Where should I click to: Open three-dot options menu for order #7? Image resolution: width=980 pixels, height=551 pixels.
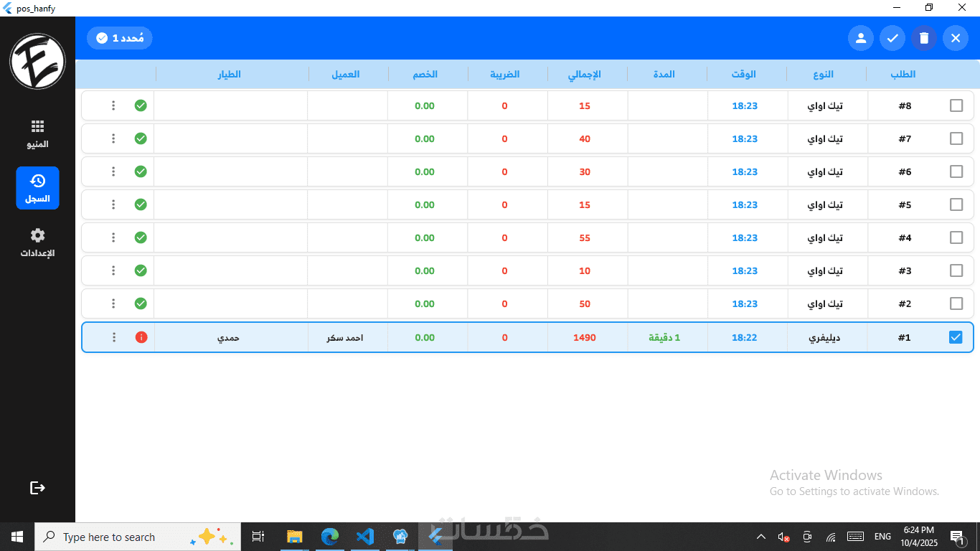point(113,138)
